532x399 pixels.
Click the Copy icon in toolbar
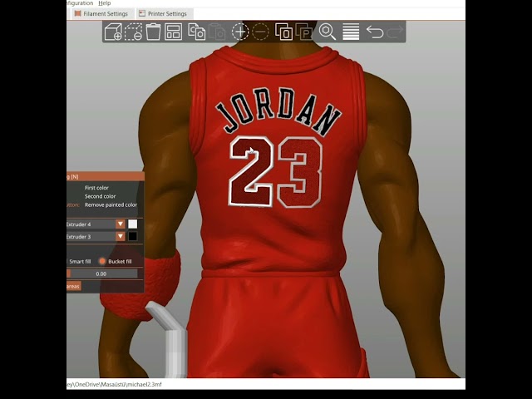(197, 32)
